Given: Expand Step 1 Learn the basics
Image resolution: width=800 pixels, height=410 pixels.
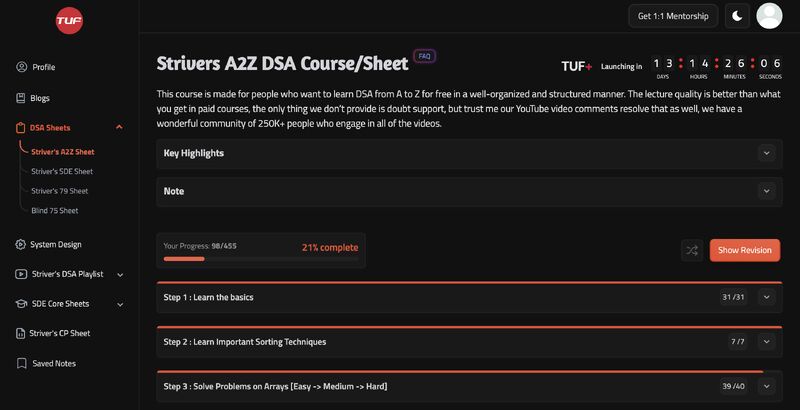Looking at the screenshot, I should [x=767, y=297].
